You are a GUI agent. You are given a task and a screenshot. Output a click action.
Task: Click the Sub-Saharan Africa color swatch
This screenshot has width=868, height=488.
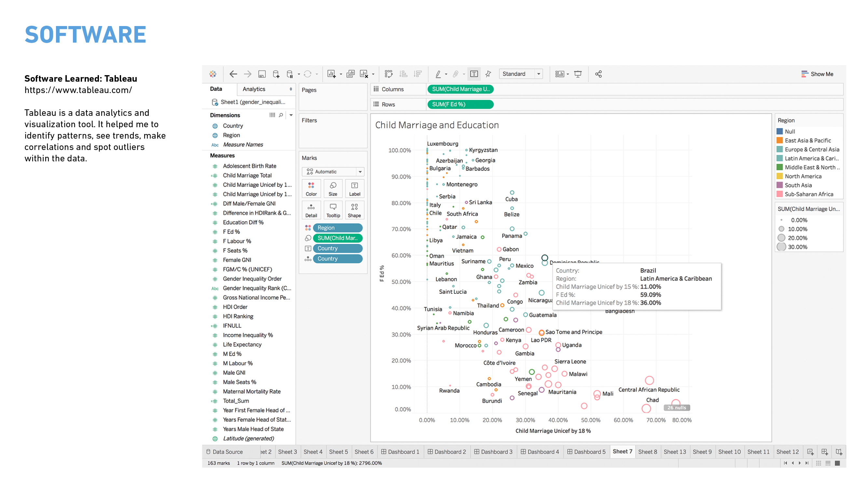779,194
